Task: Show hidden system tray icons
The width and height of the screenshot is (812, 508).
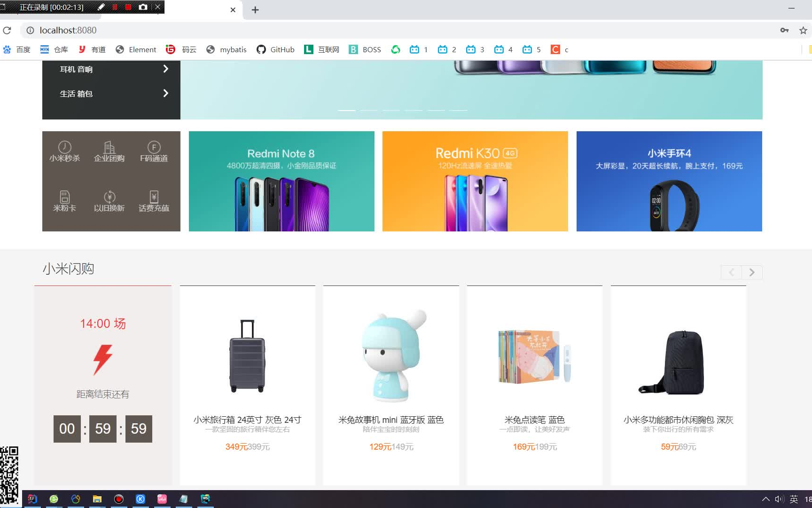Action: click(x=766, y=499)
